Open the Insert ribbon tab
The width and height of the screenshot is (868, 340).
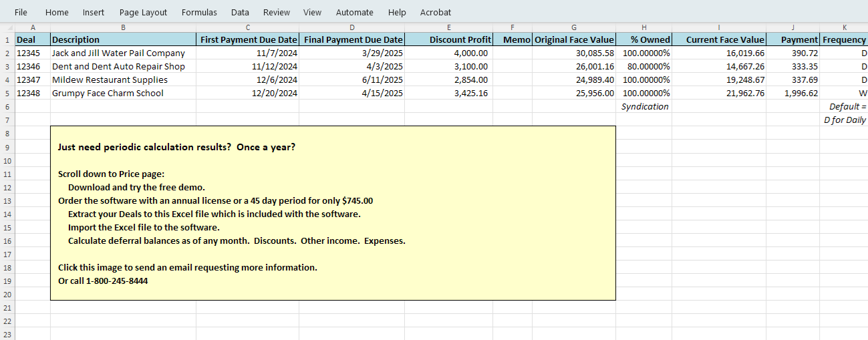(94, 12)
